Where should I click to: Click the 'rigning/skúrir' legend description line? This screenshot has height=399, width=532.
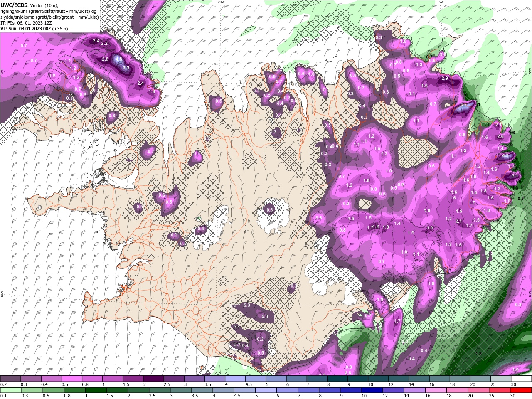coord(49,11)
